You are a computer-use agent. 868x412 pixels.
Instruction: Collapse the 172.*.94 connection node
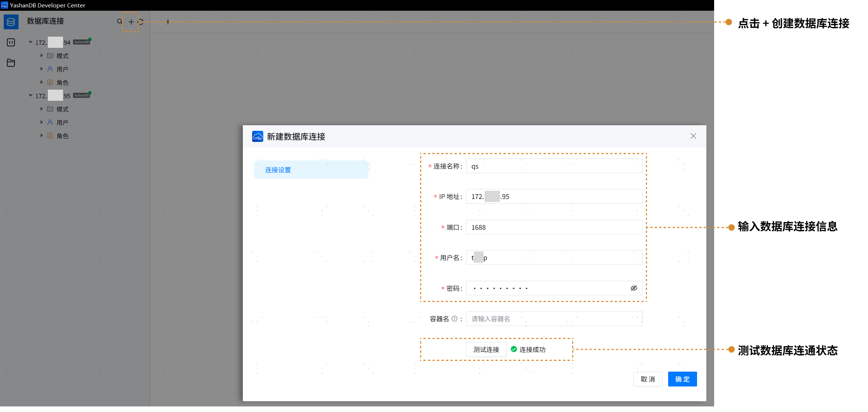pyautogui.click(x=31, y=43)
